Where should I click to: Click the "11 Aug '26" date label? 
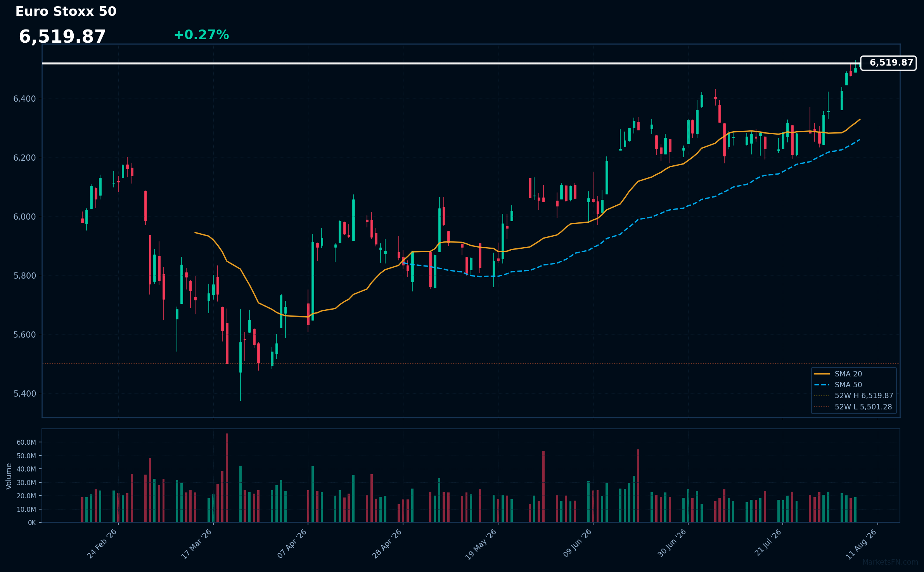[x=861, y=544]
